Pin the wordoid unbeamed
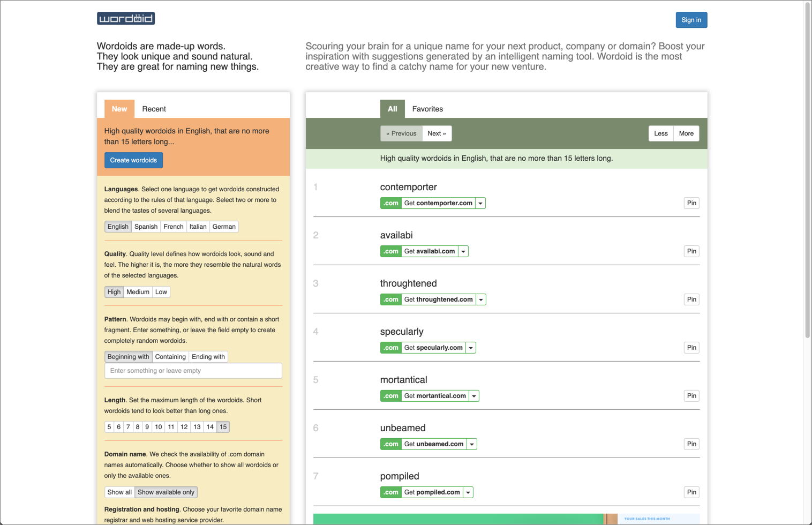This screenshot has height=525, width=812. (691, 444)
